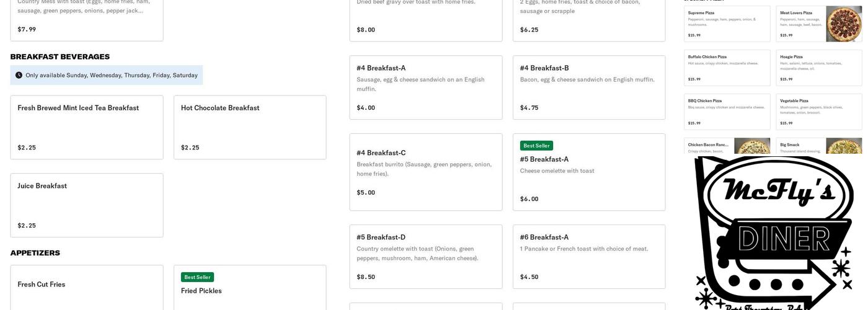Click the Chicken Bacon Ranch pizza image

tap(752, 146)
